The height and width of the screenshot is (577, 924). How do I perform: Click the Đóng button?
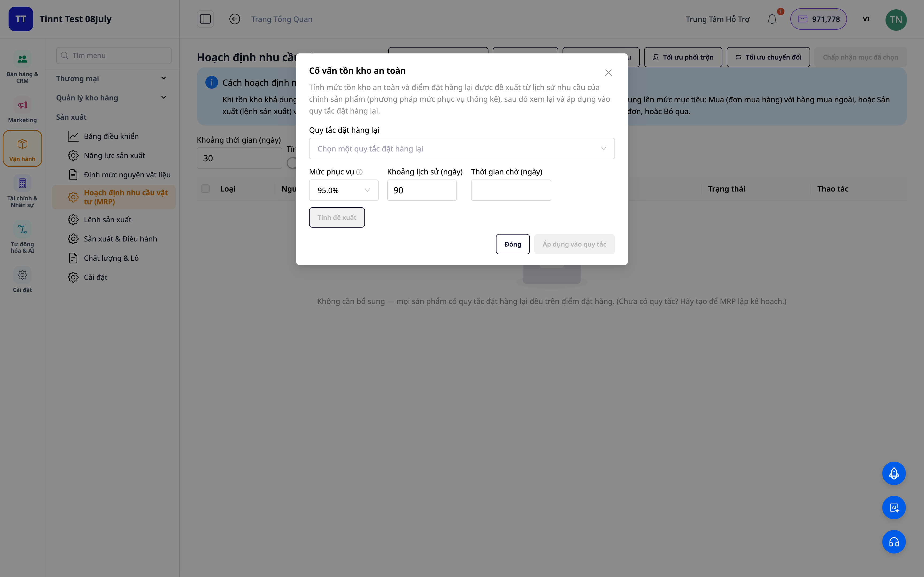(x=513, y=244)
